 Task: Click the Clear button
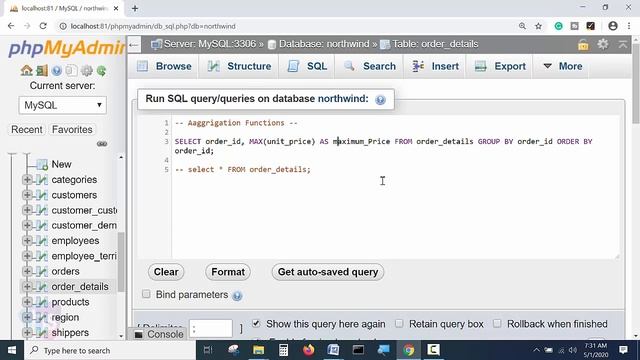pyautogui.click(x=166, y=272)
